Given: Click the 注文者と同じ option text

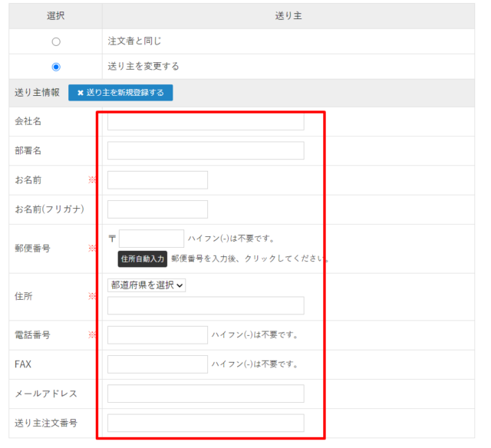Looking at the screenshot, I should [x=134, y=41].
